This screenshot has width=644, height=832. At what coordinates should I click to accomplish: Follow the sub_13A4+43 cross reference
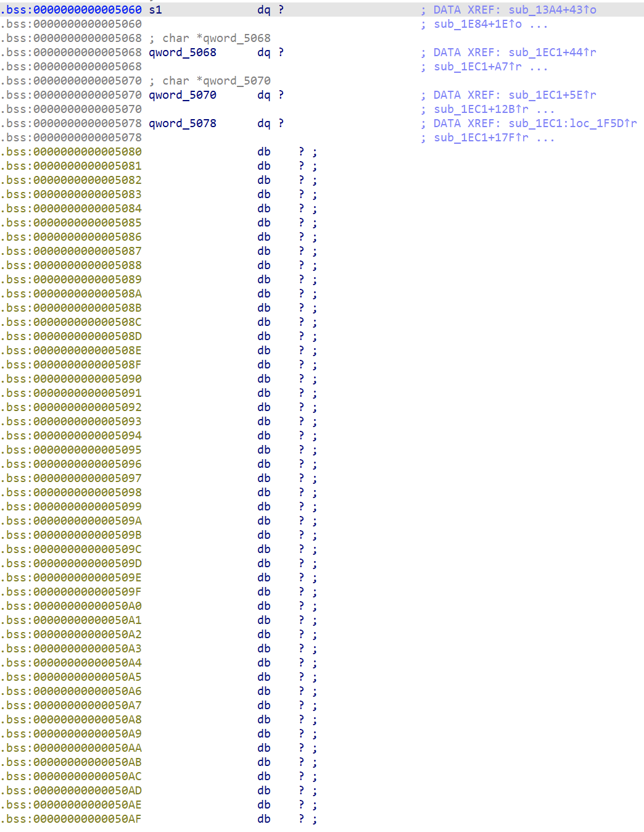pos(552,10)
